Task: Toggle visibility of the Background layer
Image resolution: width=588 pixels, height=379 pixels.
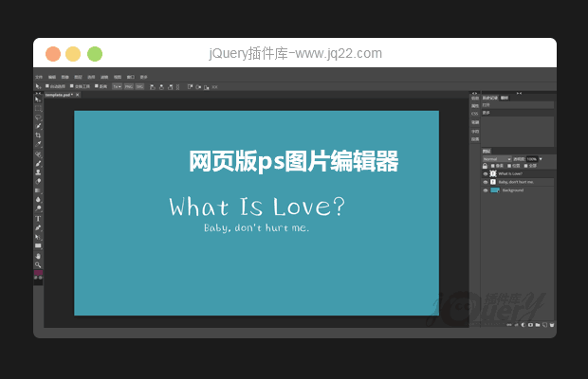Action: [x=485, y=190]
